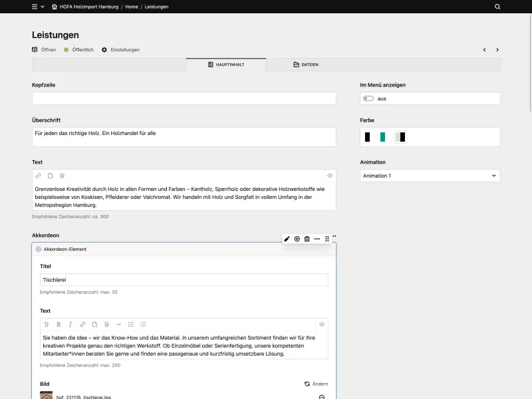Open the Animation dropdown
Viewport: 532px width, 399px height.
coord(429,176)
